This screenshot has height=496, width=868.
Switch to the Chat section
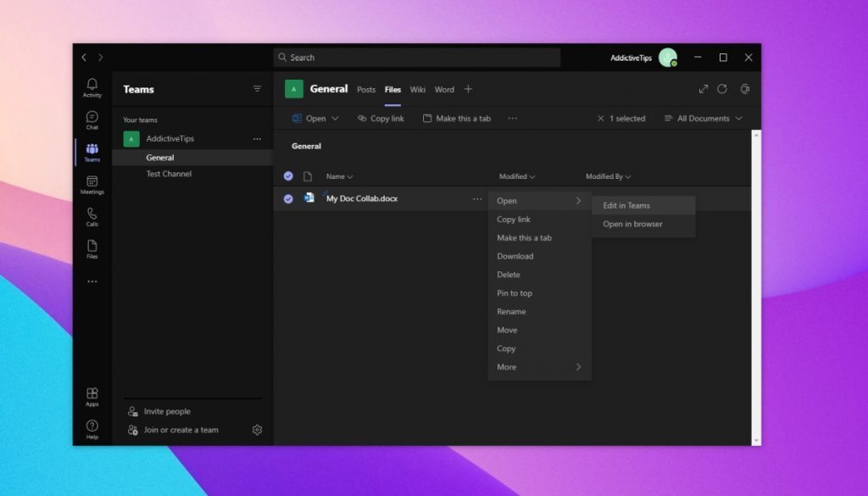tap(92, 120)
